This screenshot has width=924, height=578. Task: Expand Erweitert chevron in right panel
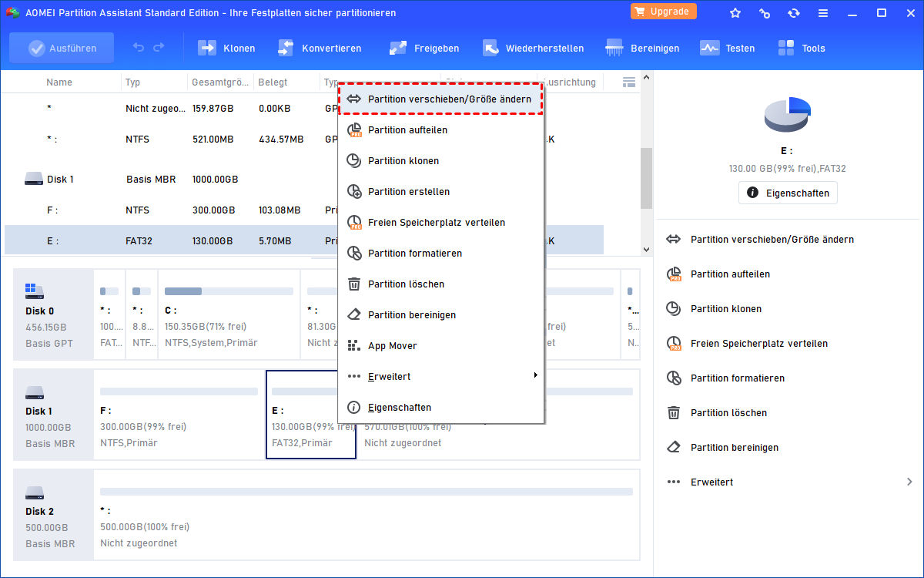909,482
